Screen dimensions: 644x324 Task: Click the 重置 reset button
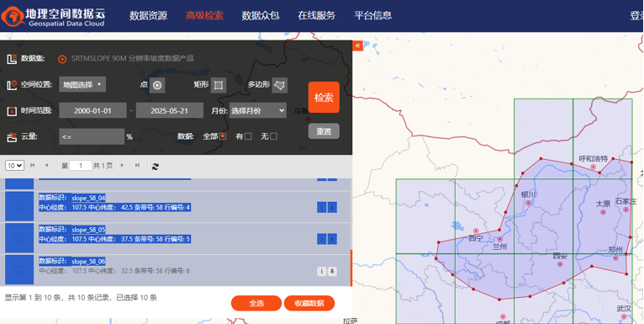click(x=324, y=131)
